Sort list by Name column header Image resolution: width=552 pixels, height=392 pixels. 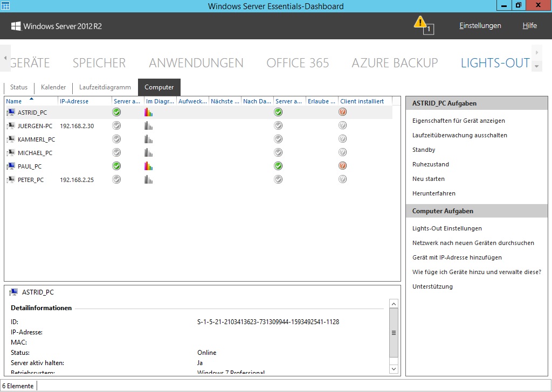14,101
